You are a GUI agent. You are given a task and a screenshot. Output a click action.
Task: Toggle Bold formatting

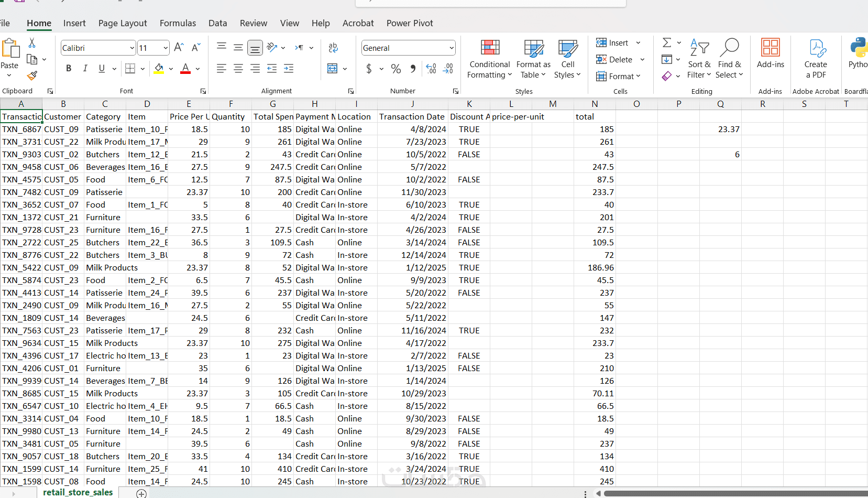69,68
